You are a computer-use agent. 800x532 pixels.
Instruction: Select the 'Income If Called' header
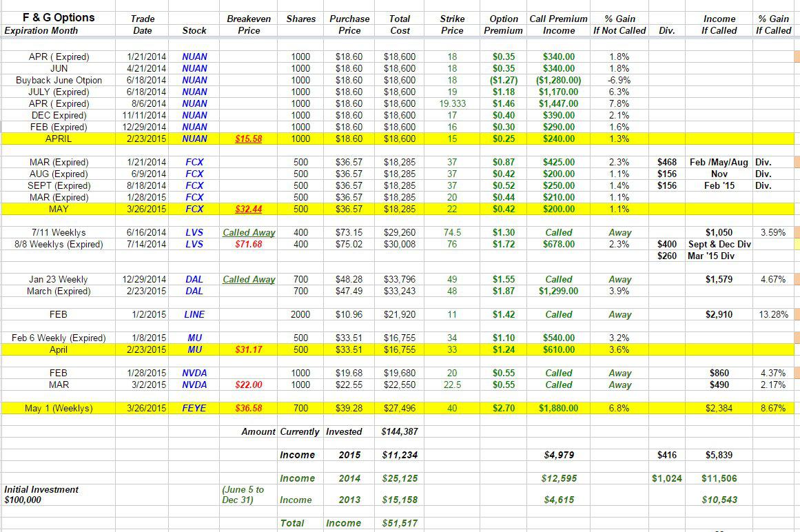(719, 25)
